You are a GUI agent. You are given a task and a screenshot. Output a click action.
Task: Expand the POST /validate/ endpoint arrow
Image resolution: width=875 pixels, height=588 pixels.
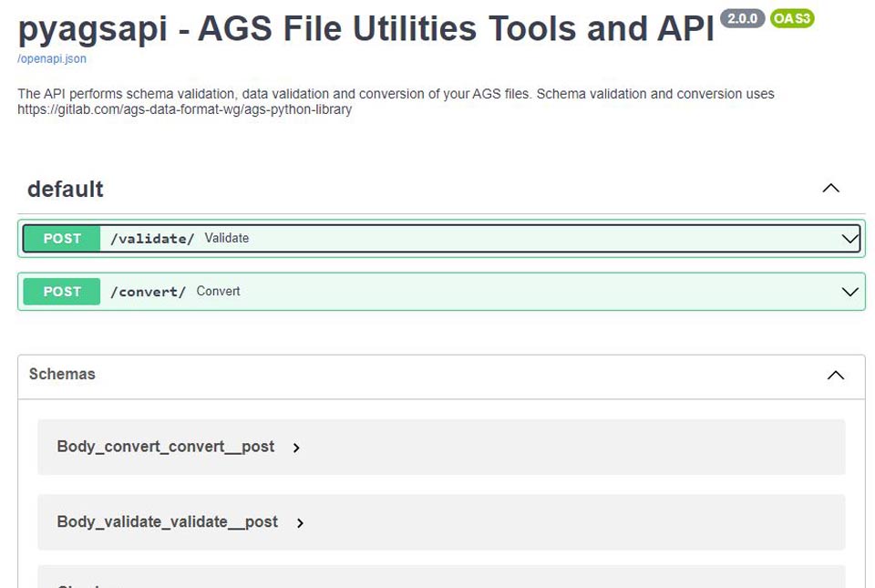tap(849, 239)
